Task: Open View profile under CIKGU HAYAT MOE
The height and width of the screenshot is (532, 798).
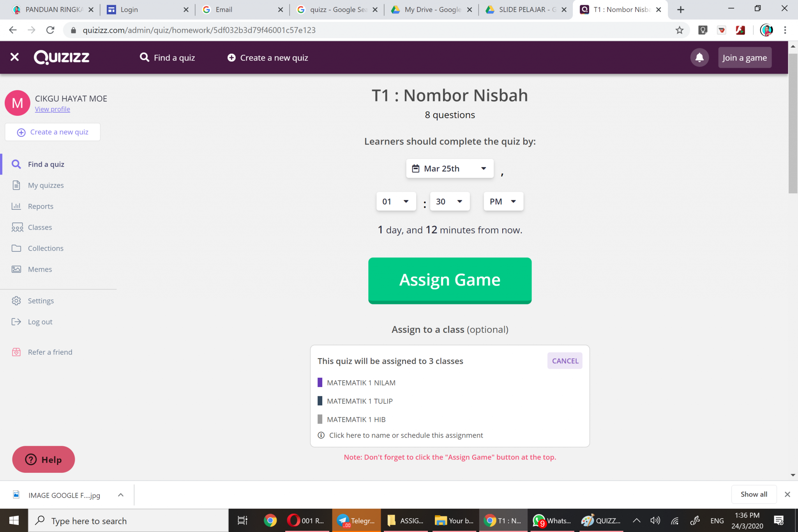Action: point(52,109)
